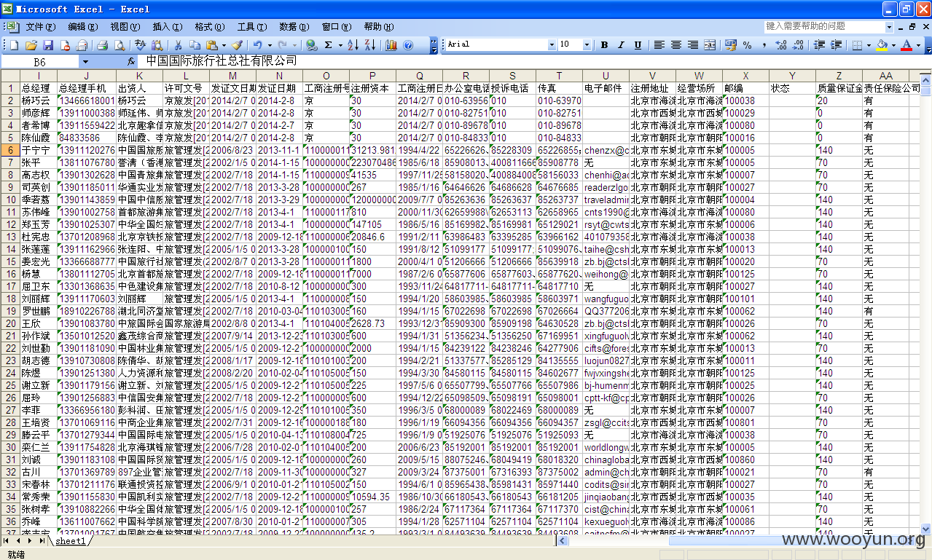Select column header Z
Screen dimensions: 932x560
click(839, 76)
